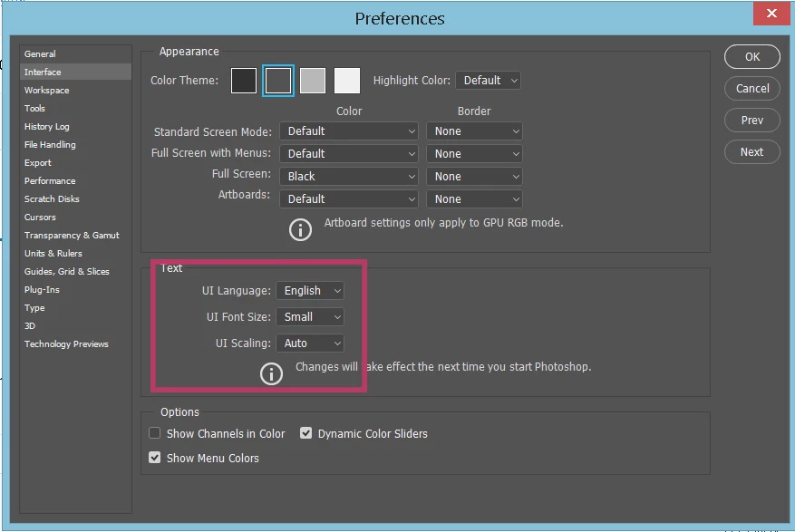Screen dimensions: 795x532
Task: Click Next to view next category
Action: coord(751,152)
